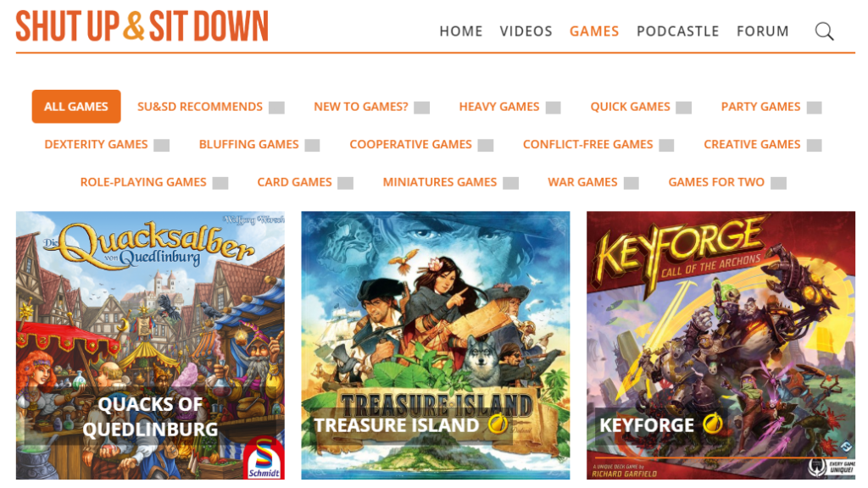Select the All Games button
Viewport: 868px width, 488px height.
click(x=76, y=106)
